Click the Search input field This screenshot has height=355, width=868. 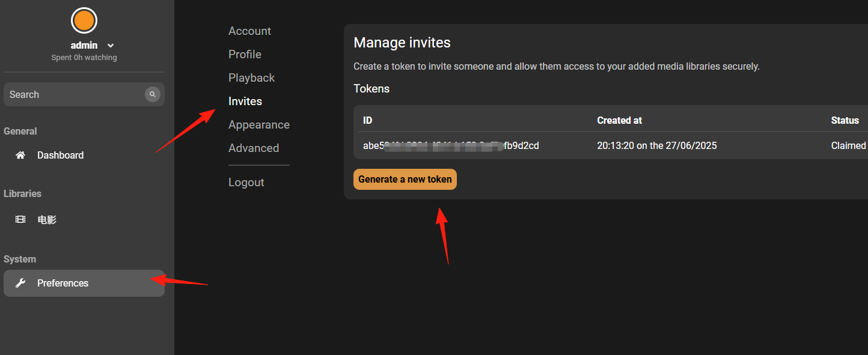click(84, 94)
